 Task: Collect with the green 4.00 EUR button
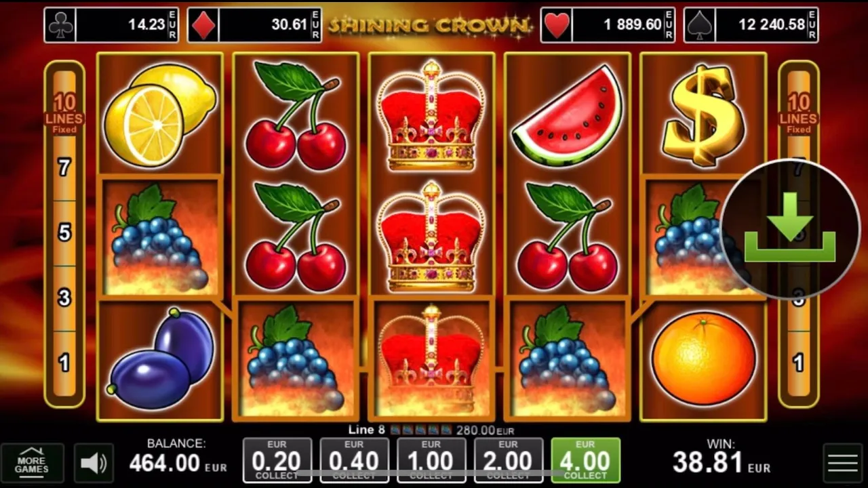pos(586,460)
